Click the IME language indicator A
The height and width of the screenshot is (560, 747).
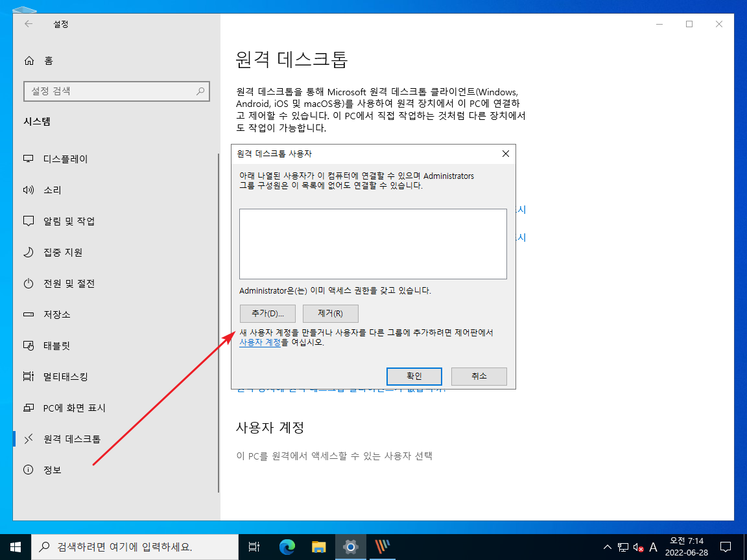pyautogui.click(x=653, y=547)
